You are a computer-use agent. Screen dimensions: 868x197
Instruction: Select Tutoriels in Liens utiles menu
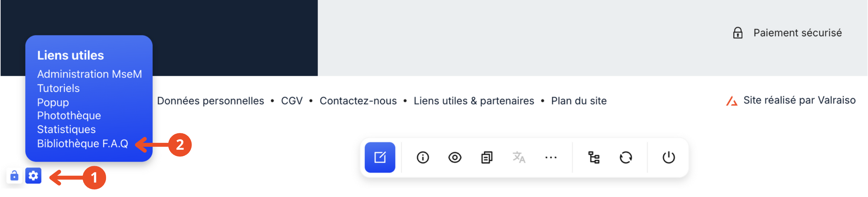58,88
